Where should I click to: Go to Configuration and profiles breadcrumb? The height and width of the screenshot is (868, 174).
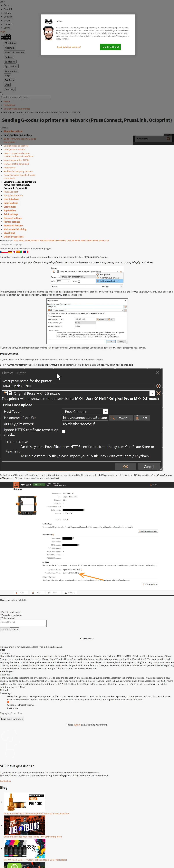(x=17, y=108)
